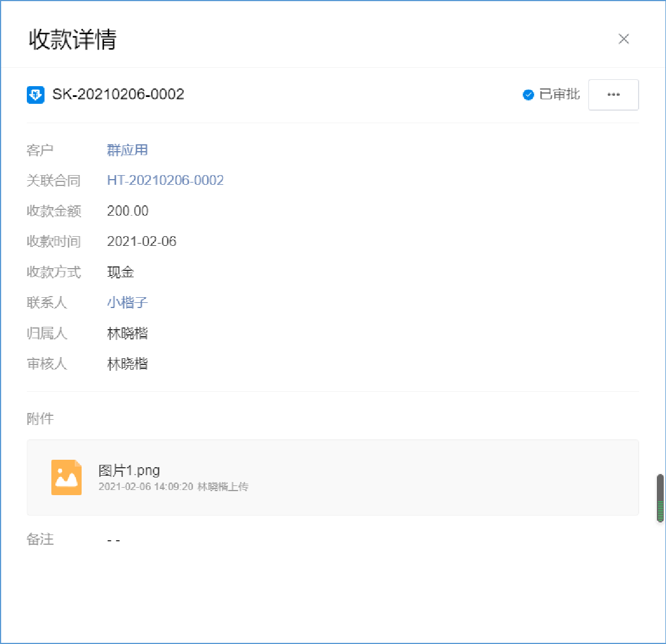Click the orange image file icon
This screenshot has height=644, width=666.
pos(66,477)
